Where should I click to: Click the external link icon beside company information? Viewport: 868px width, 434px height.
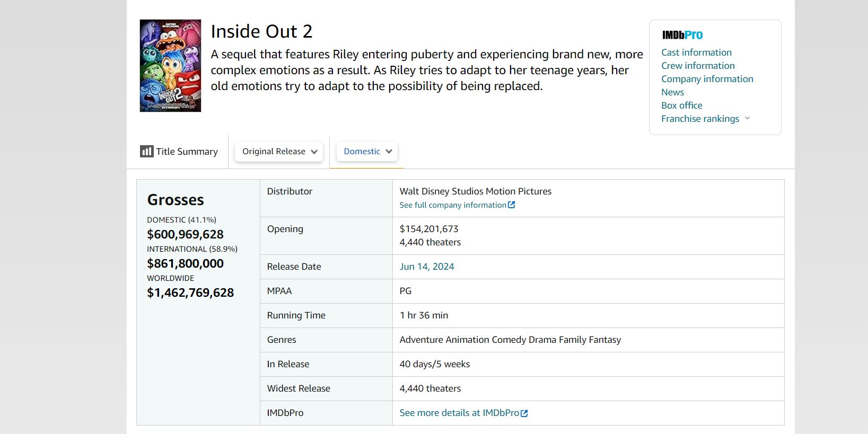[511, 205]
